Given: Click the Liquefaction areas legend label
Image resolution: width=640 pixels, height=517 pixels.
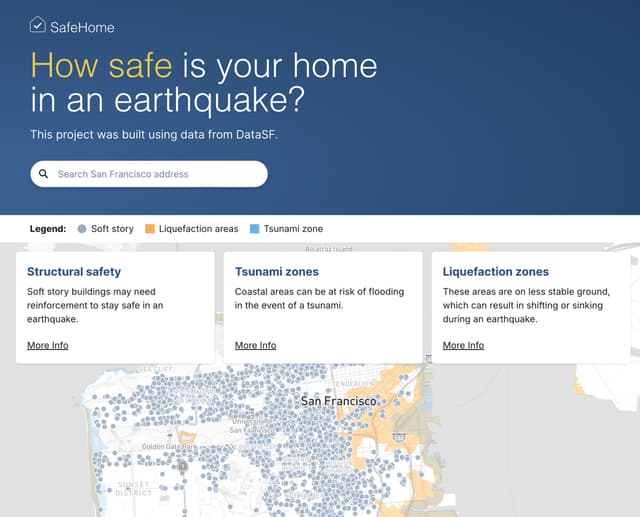Looking at the screenshot, I should point(198,229).
